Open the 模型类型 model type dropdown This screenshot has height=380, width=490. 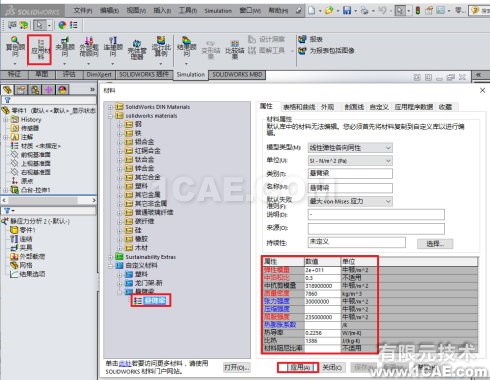pos(350,148)
